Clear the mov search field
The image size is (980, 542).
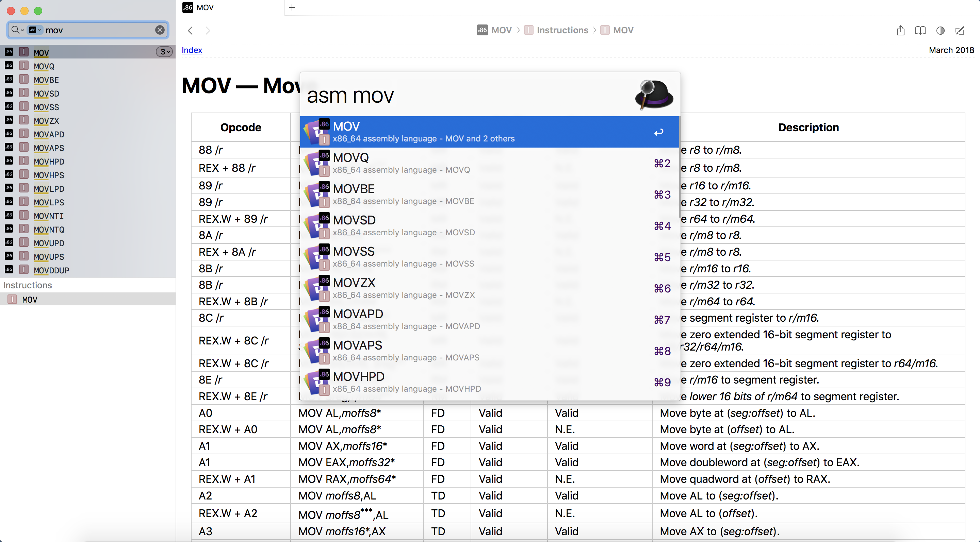(x=160, y=30)
